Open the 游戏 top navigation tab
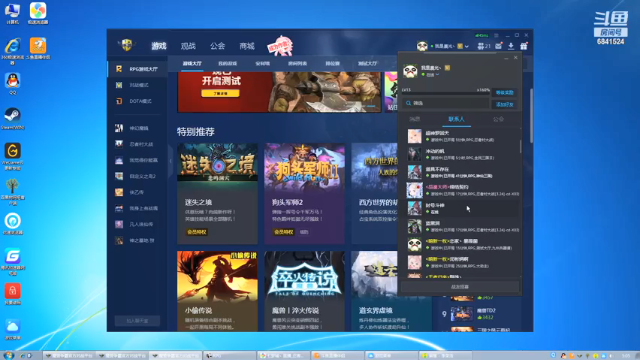This screenshot has width=640, height=360. coord(159,46)
